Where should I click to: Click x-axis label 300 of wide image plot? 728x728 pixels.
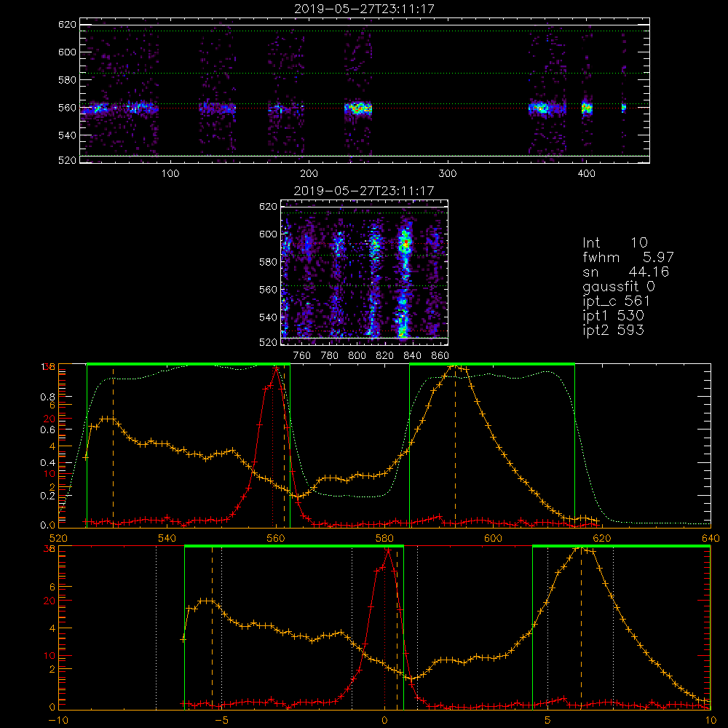448,174
